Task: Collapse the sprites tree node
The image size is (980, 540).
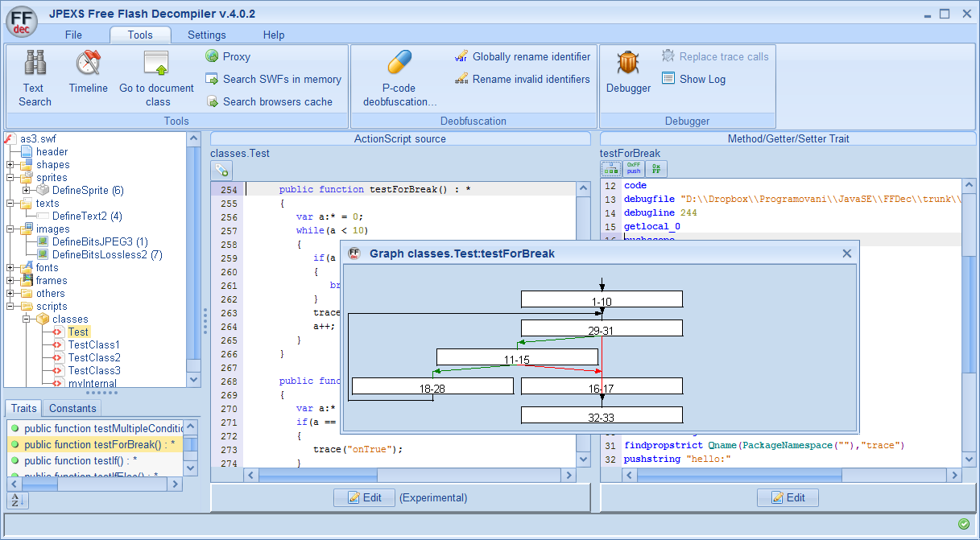Action: coord(10,178)
